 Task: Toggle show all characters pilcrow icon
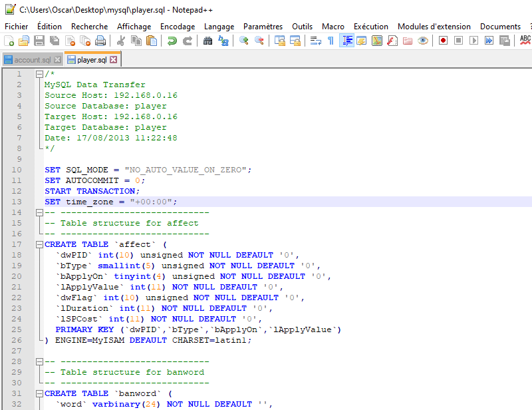[331, 41]
